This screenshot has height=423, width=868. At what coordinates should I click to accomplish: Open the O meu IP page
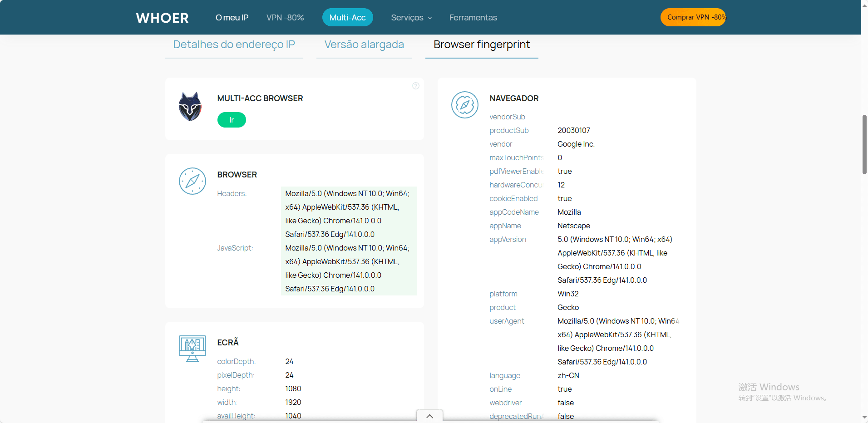pyautogui.click(x=232, y=18)
